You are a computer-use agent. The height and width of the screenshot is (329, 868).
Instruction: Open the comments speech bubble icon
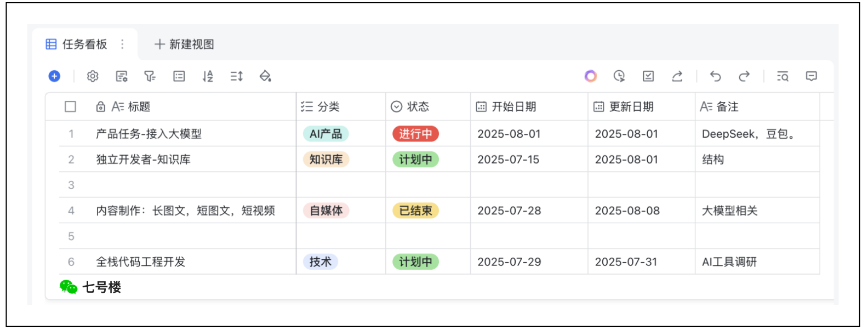click(812, 76)
